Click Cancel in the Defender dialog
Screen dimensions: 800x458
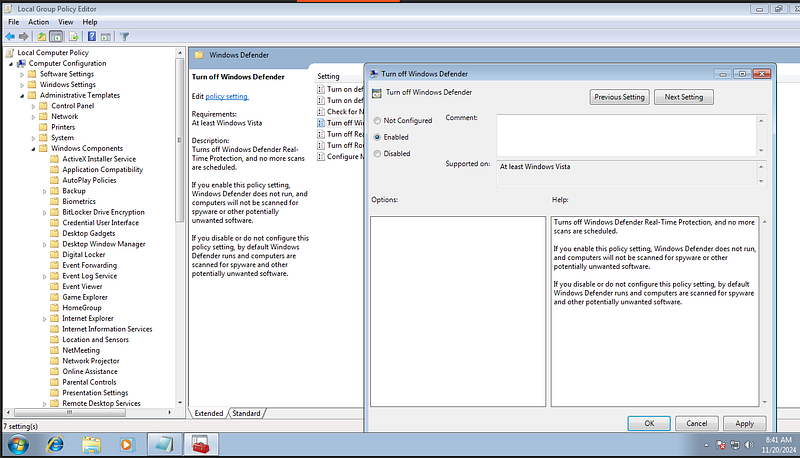(x=696, y=423)
